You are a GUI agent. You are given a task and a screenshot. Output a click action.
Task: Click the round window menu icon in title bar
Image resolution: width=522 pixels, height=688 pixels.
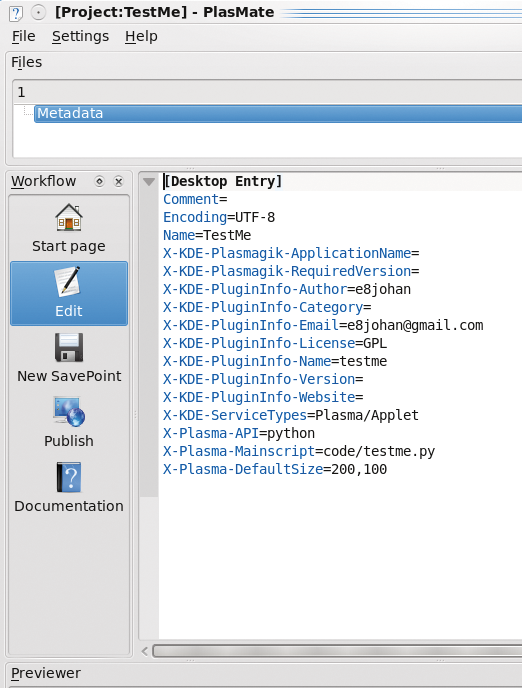pyautogui.click(x=39, y=13)
